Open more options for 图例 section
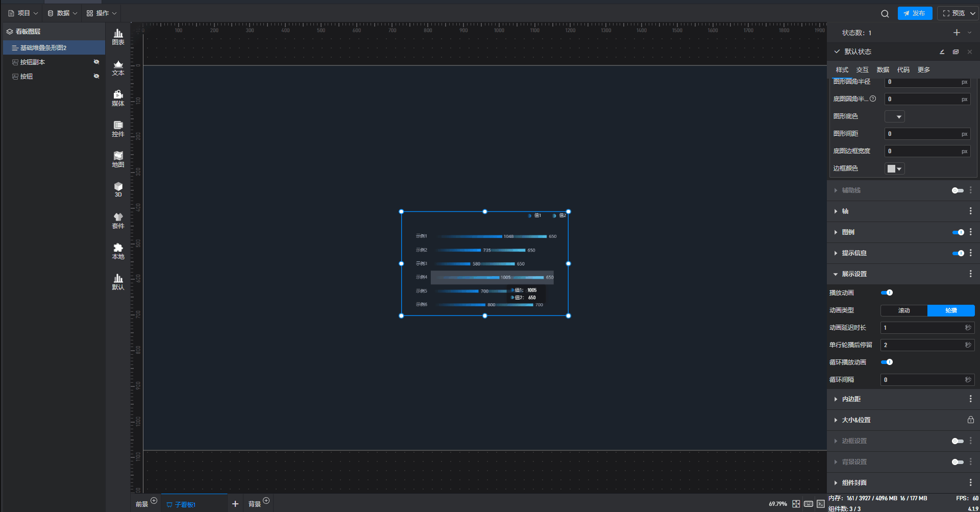 click(970, 232)
